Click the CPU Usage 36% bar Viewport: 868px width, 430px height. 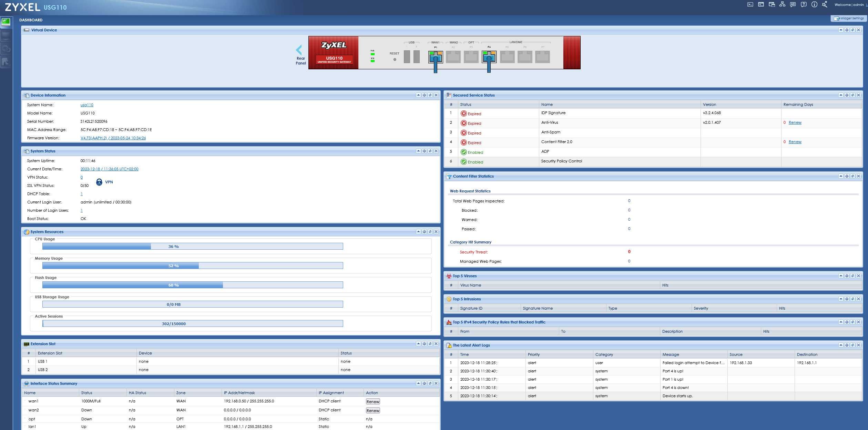coord(193,246)
